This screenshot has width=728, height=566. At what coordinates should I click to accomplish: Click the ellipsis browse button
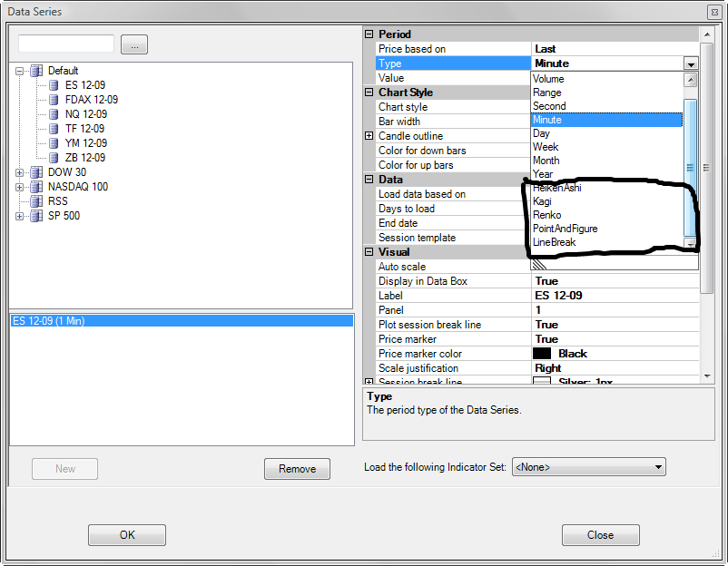(134, 44)
